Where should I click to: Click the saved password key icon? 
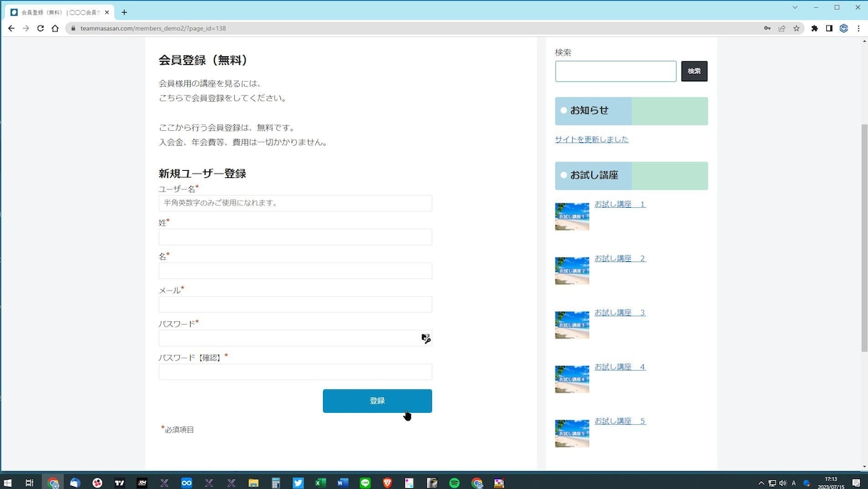click(767, 28)
